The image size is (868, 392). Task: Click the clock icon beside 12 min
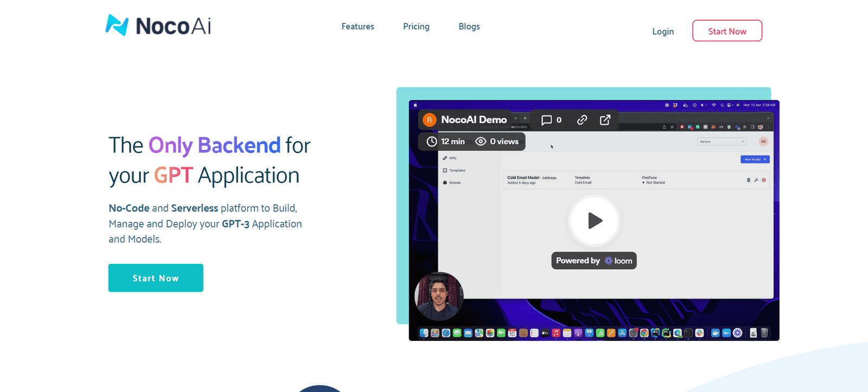pos(431,142)
